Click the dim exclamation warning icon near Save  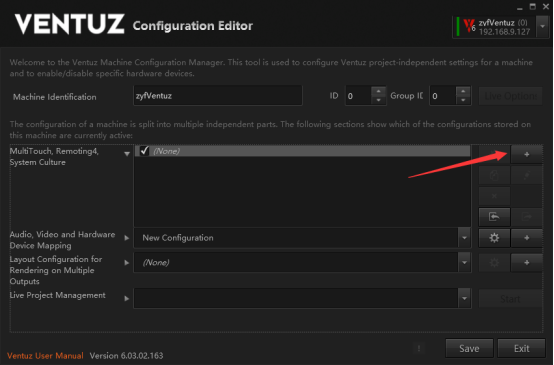point(419,348)
